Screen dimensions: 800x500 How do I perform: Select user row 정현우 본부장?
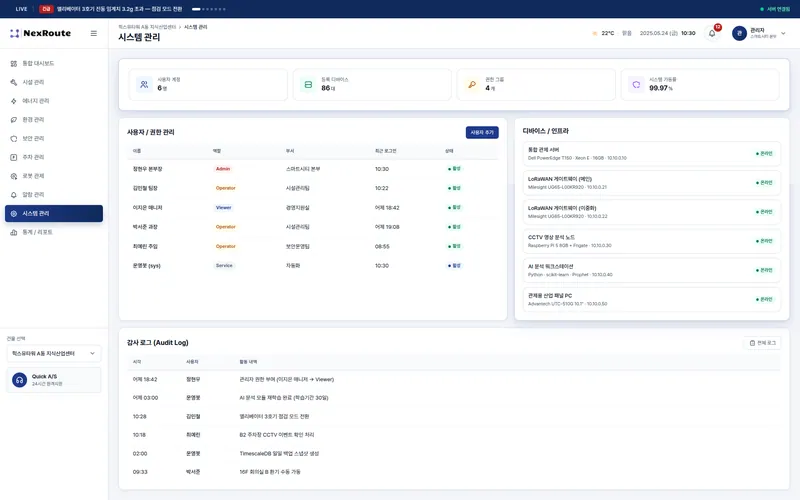pyautogui.click(x=313, y=169)
